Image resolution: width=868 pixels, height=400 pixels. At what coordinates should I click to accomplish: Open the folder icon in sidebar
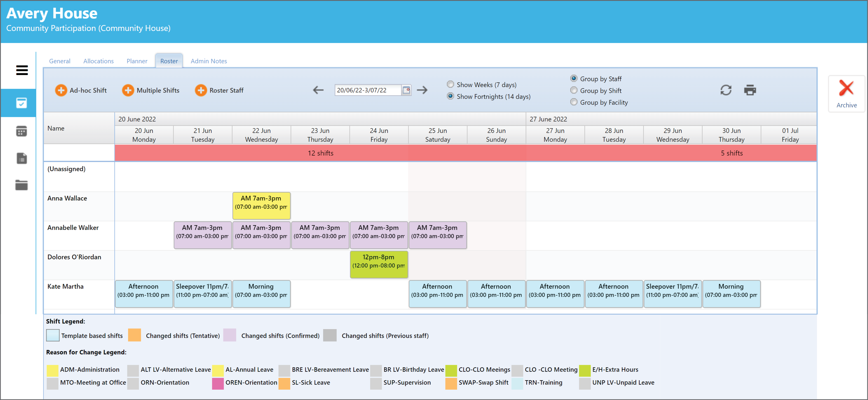[x=22, y=185]
